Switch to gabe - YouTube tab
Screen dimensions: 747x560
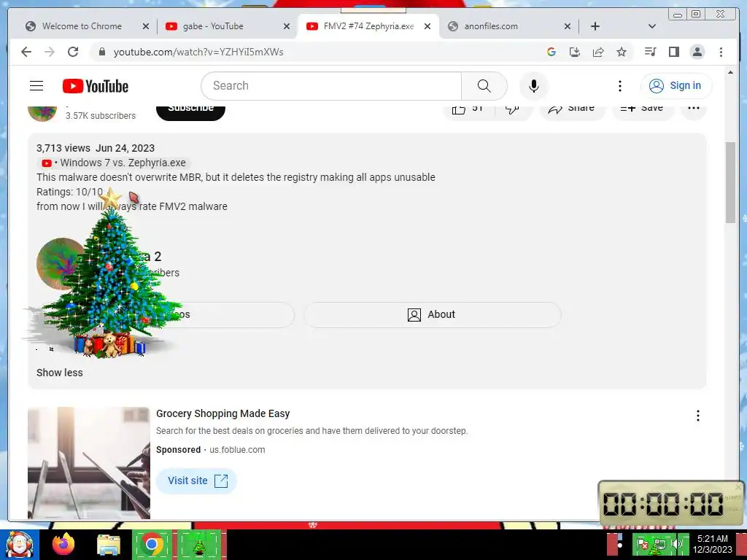pos(213,26)
